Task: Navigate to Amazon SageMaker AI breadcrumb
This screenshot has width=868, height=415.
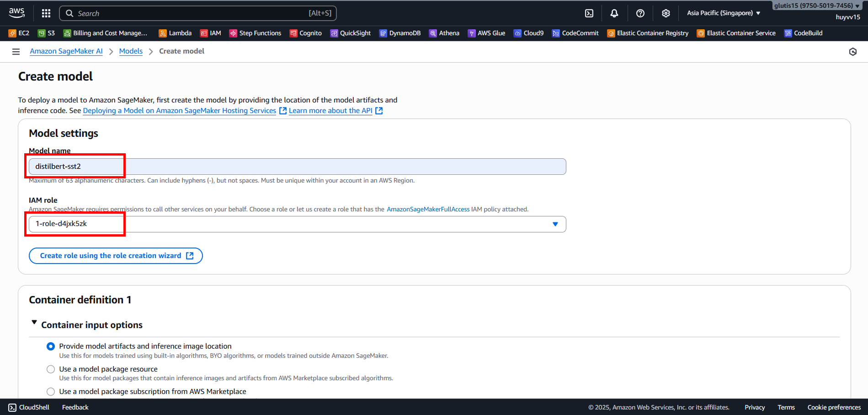Action: coord(66,51)
